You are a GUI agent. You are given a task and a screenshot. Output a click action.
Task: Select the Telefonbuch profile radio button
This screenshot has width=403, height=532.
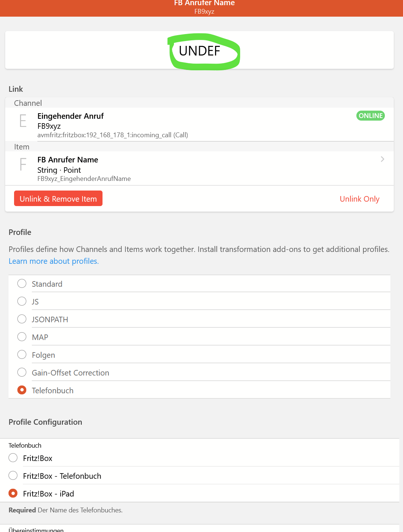tap(22, 390)
